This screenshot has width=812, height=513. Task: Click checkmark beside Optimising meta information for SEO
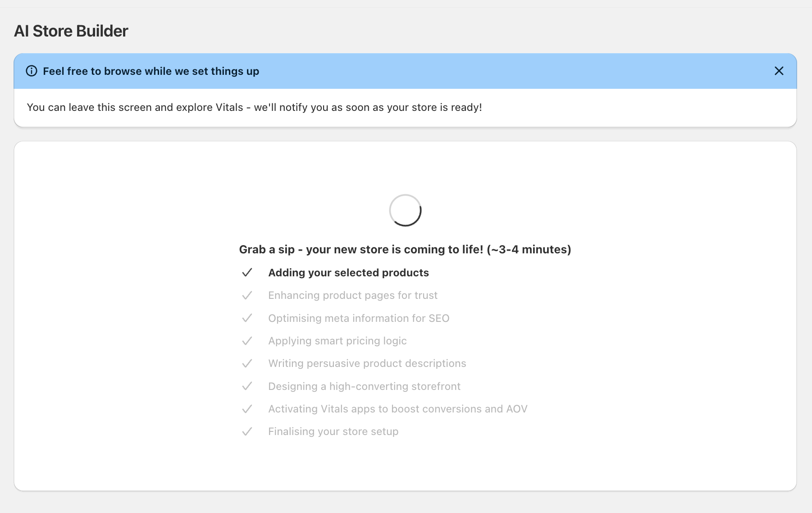point(247,318)
